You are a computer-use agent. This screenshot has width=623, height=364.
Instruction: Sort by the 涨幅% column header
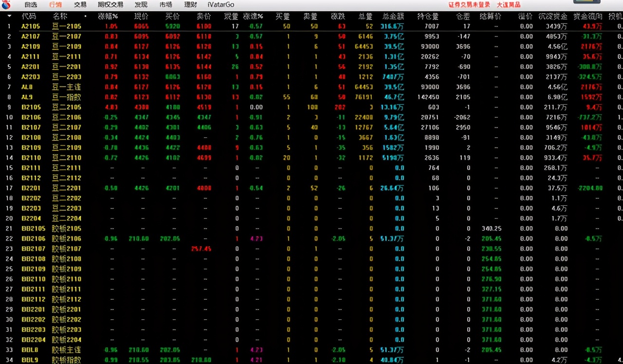coord(108,16)
